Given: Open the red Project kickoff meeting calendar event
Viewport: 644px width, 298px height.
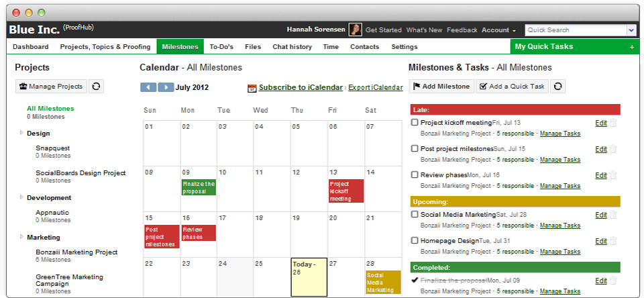Looking at the screenshot, I should 345,191.
